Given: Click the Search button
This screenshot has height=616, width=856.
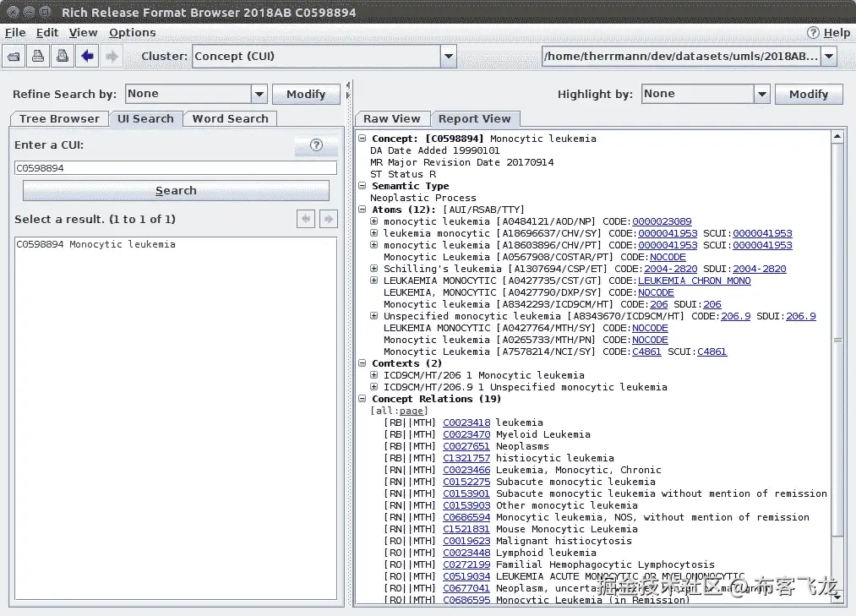Looking at the screenshot, I should (x=176, y=191).
